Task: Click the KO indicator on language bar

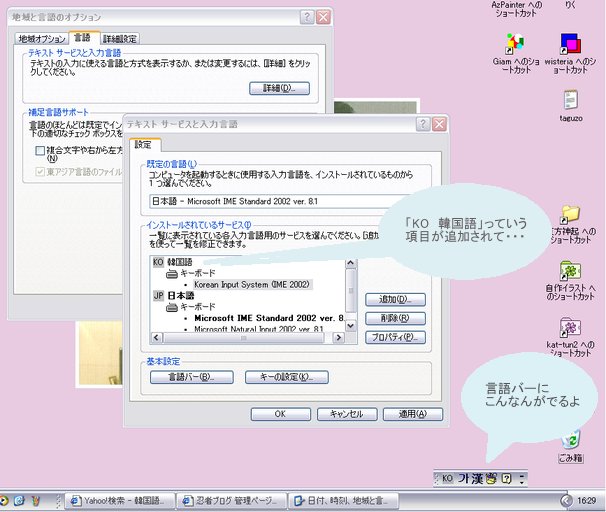Action: (447, 479)
